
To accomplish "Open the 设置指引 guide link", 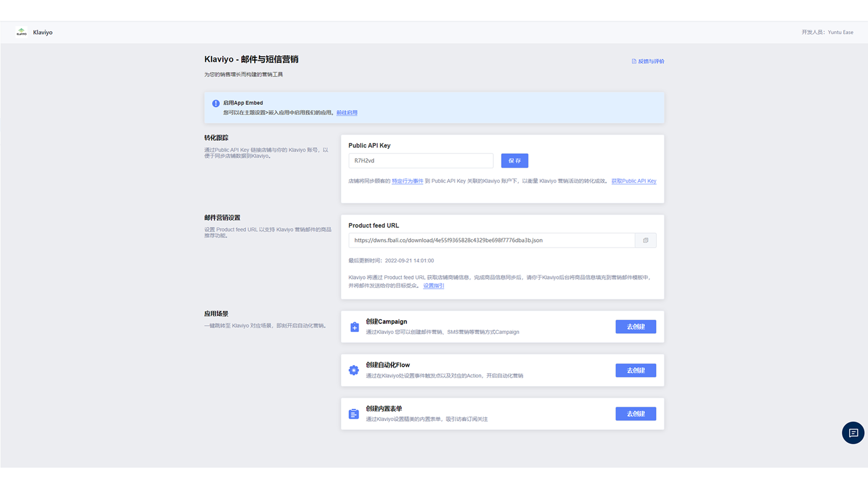I will (434, 286).
